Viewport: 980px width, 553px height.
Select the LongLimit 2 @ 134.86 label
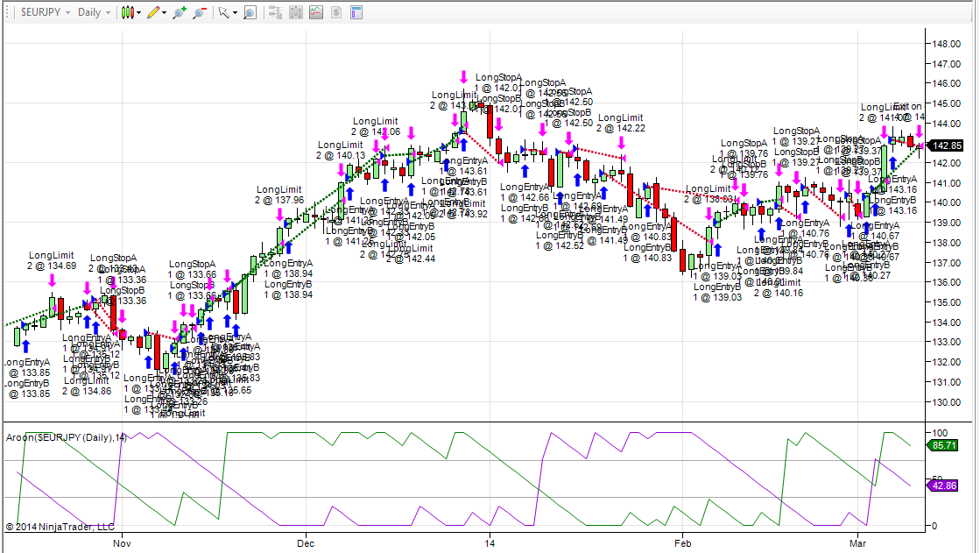[x=87, y=386]
